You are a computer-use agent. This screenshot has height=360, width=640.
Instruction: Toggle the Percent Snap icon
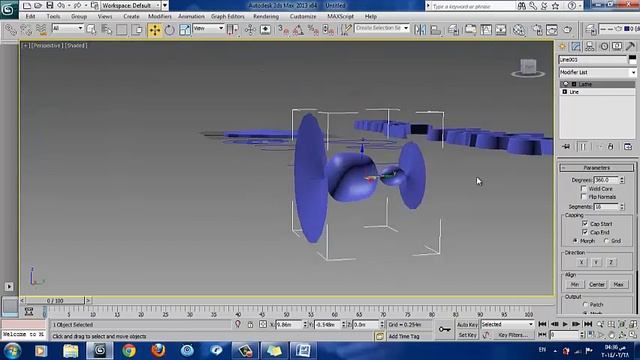pos(313,30)
